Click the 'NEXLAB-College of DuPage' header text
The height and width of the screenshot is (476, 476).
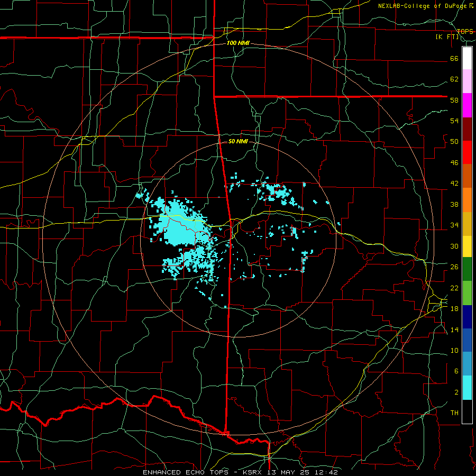pos(423,6)
